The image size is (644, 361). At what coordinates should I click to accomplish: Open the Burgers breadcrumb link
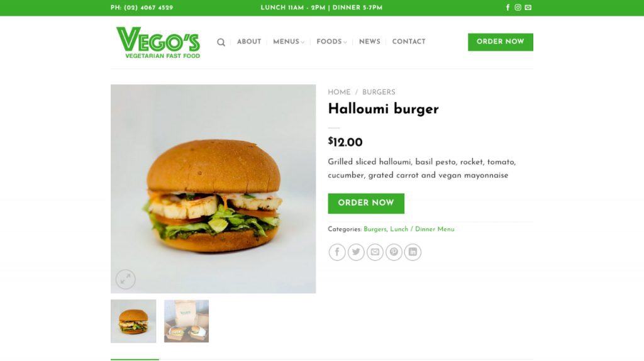(379, 92)
